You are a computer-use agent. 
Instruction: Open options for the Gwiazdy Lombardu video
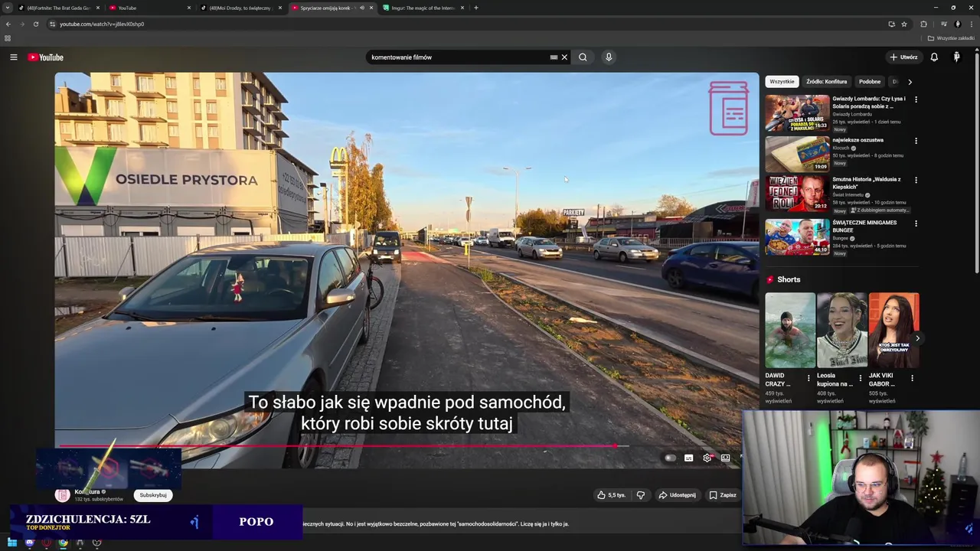point(916,99)
